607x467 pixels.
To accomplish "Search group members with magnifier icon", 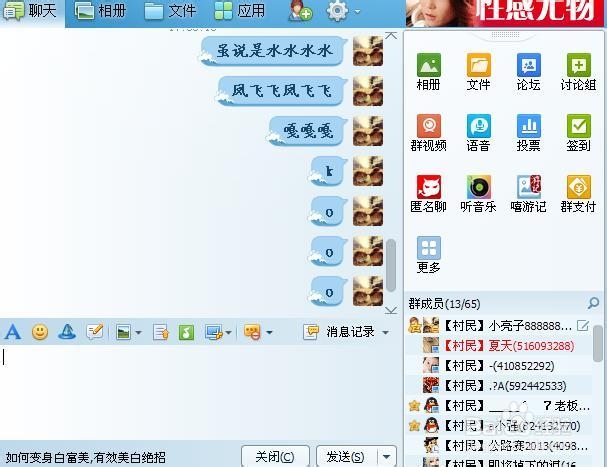I will coord(593,303).
